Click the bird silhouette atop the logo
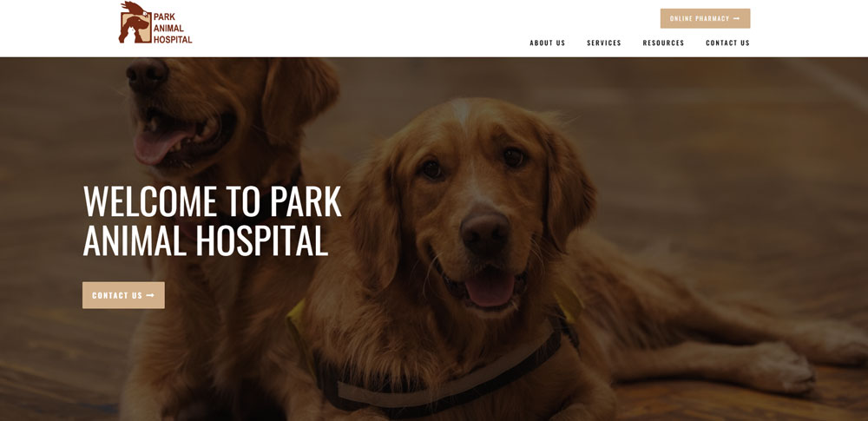Screen dimensions: 868x421 [135, 8]
